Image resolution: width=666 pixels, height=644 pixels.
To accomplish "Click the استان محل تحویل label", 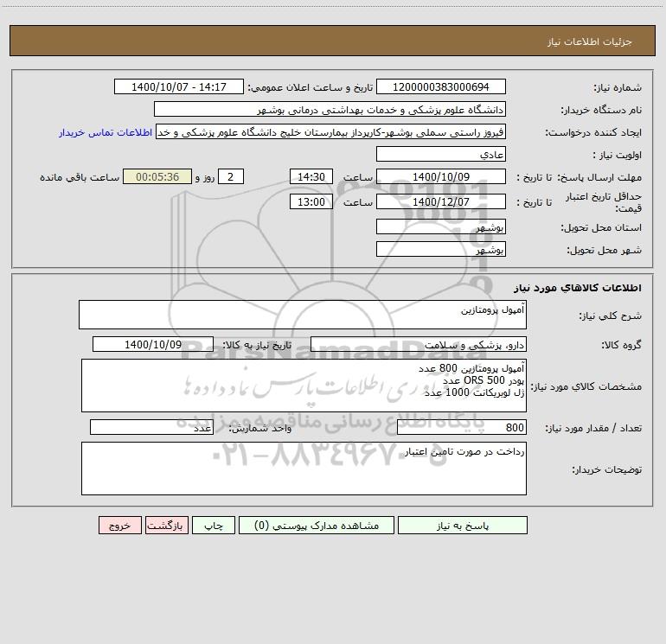I will (601, 228).
